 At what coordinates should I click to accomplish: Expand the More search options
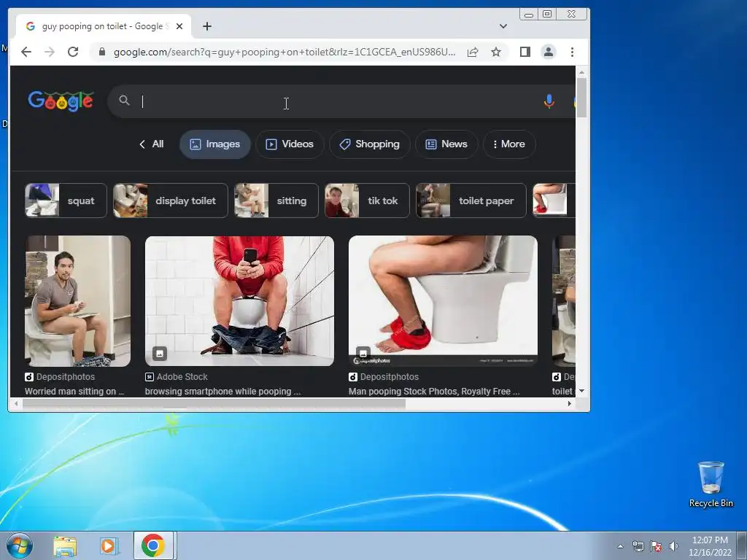pos(509,144)
